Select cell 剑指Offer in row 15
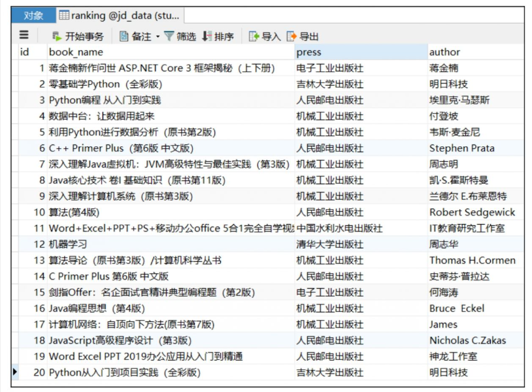The image size is (532, 392). point(171,292)
